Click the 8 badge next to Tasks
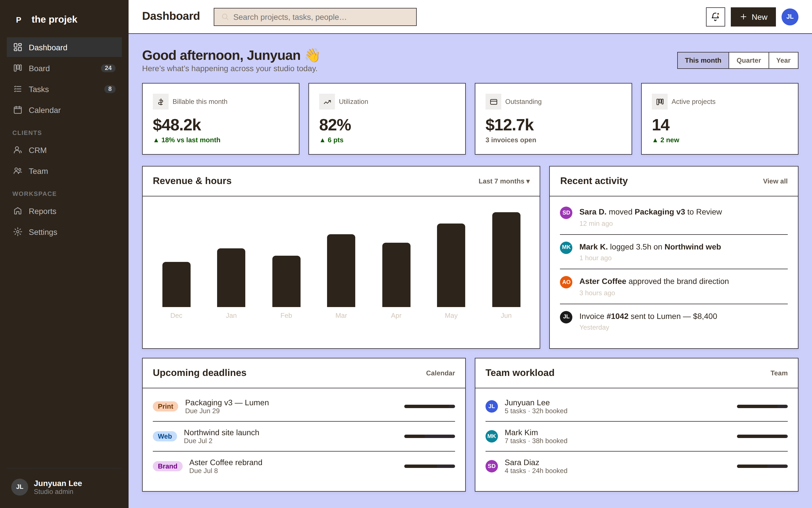This screenshot has height=508, width=812. tap(110, 89)
